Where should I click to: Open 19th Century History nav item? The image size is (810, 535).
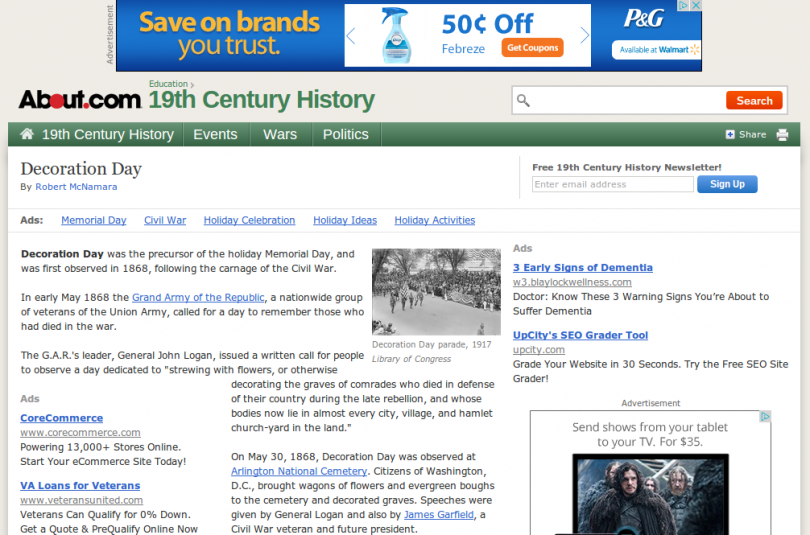pyautogui.click(x=107, y=134)
